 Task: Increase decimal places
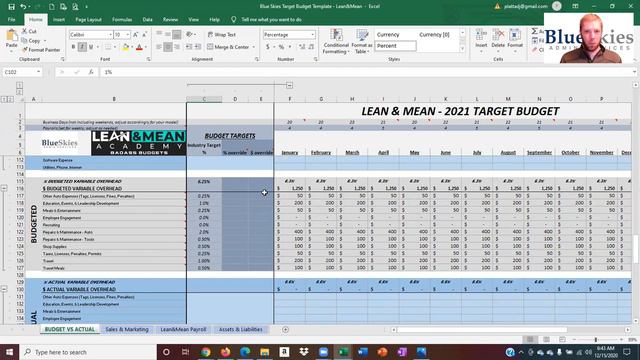click(x=302, y=47)
